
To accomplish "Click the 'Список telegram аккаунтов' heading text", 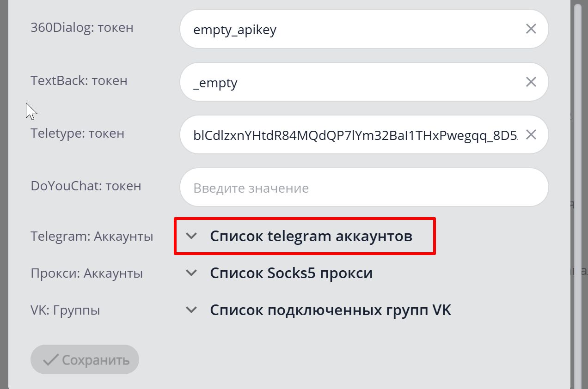I will (x=311, y=236).
